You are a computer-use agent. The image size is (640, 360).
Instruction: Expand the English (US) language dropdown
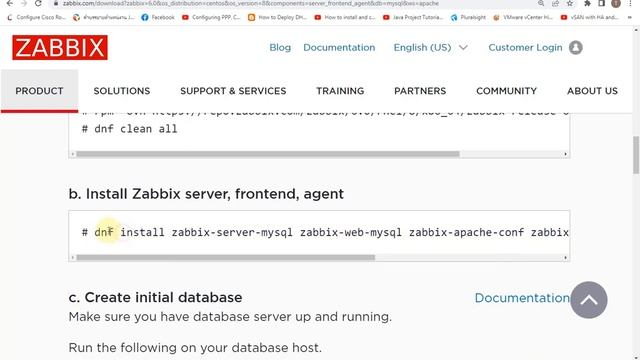click(x=430, y=47)
